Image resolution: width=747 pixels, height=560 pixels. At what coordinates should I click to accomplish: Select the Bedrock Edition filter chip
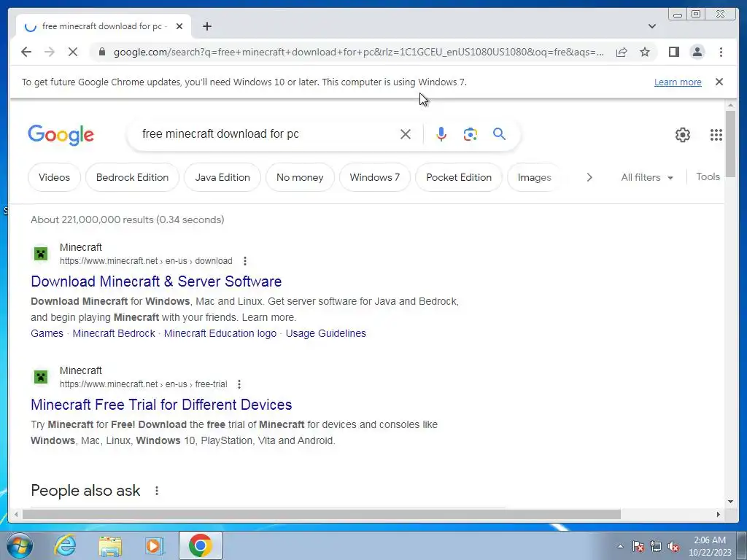(x=132, y=177)
